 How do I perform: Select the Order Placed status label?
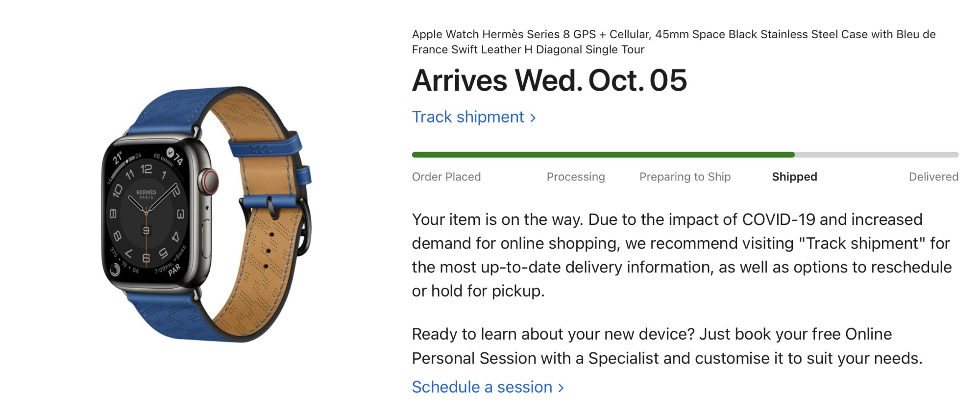pyautogui.click(x=446, y=177)
